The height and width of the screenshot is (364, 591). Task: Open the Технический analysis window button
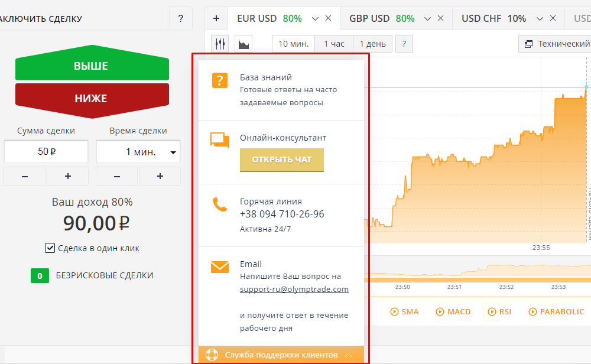click(x=555, y=44)
